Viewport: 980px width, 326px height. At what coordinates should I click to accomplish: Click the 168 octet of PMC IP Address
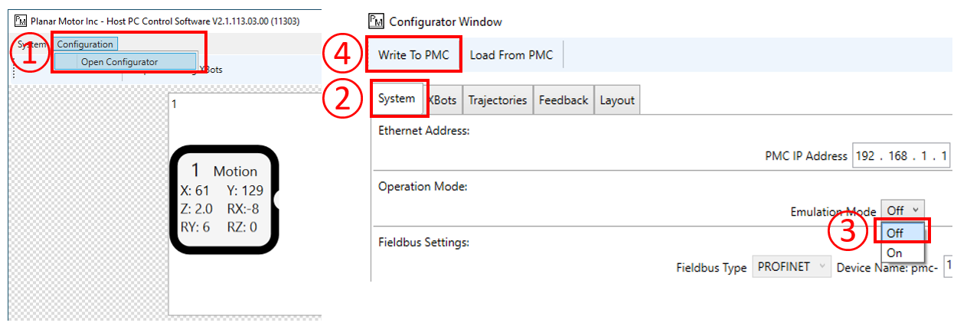coord(898,156)
